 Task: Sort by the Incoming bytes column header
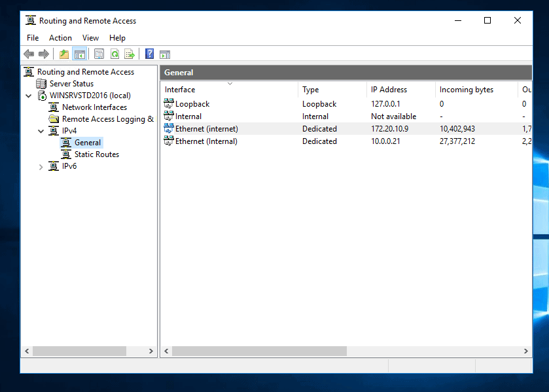476,90
